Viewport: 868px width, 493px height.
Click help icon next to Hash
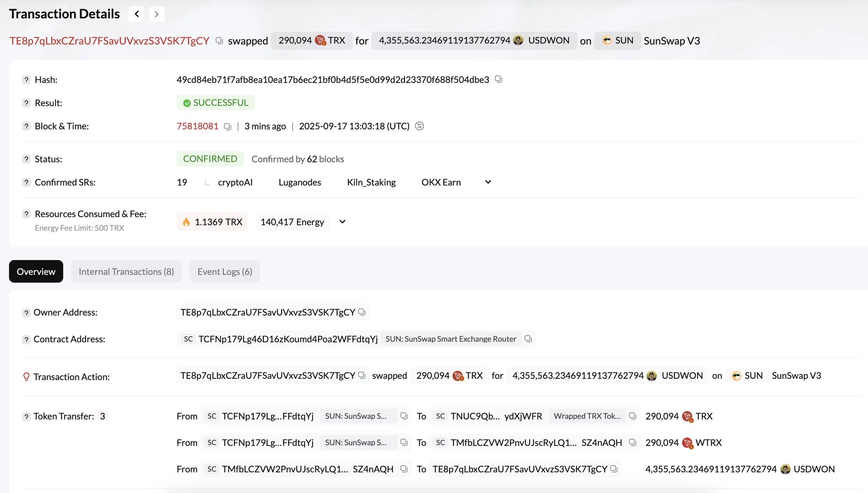coord(26,80)
